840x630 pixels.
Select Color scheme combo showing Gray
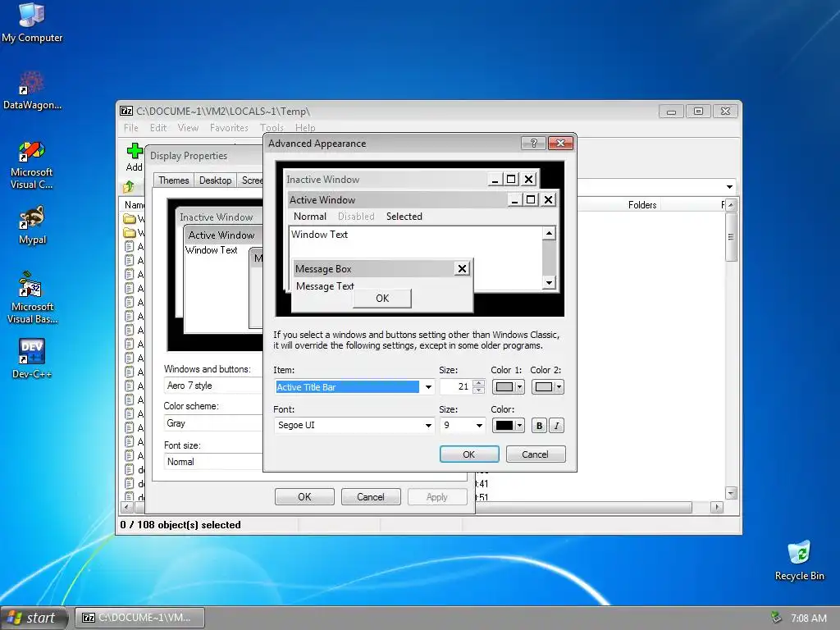point(213,423)
